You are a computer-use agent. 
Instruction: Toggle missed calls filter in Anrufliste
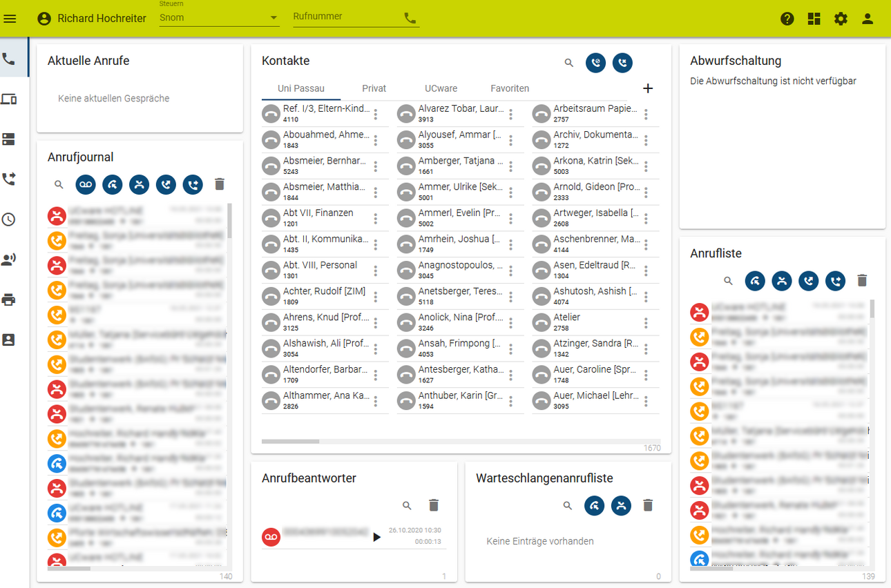pos(782,280)
